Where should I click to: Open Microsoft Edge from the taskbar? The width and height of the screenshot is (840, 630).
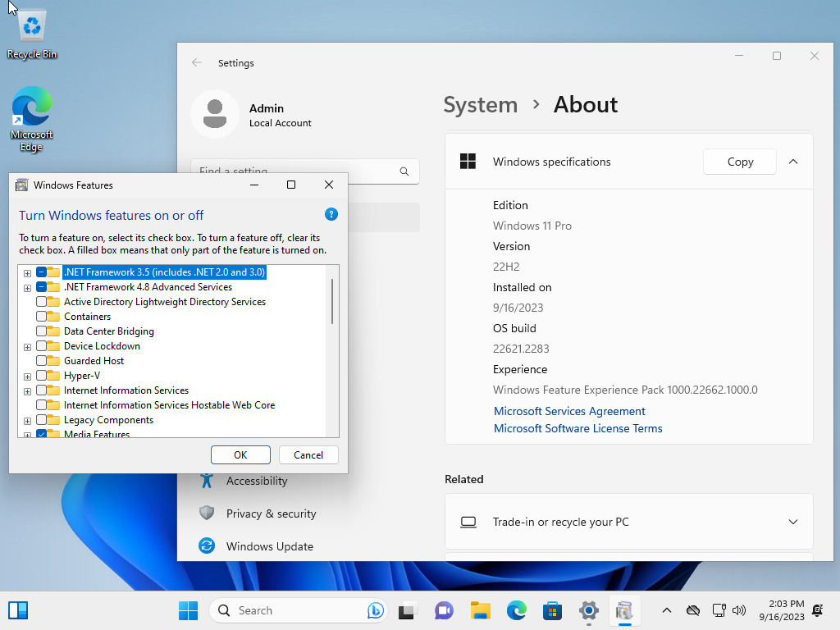pyautogui.click(x=517, y=610)
